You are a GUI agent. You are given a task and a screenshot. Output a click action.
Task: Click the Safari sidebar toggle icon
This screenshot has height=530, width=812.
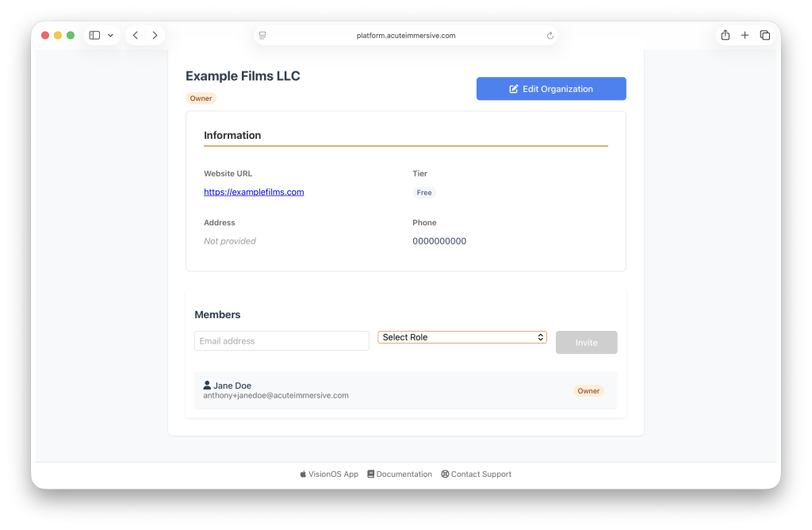click(94, 35)
